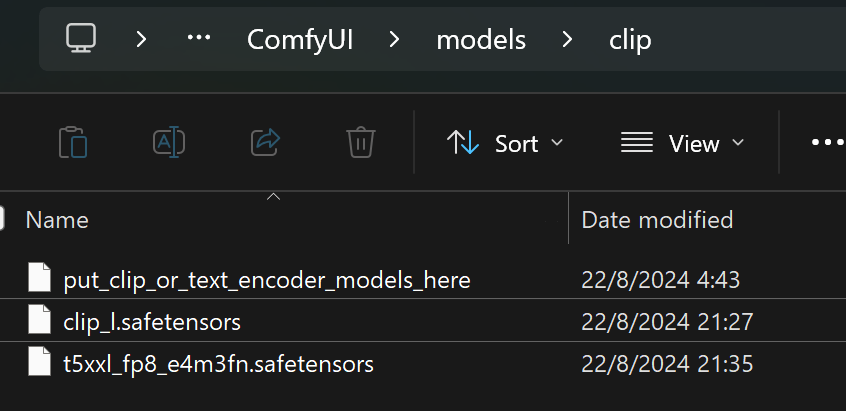Expand the chevron after ComfyUI breadcrumb
The image size is (846, 411).
[x=394, y=39]
